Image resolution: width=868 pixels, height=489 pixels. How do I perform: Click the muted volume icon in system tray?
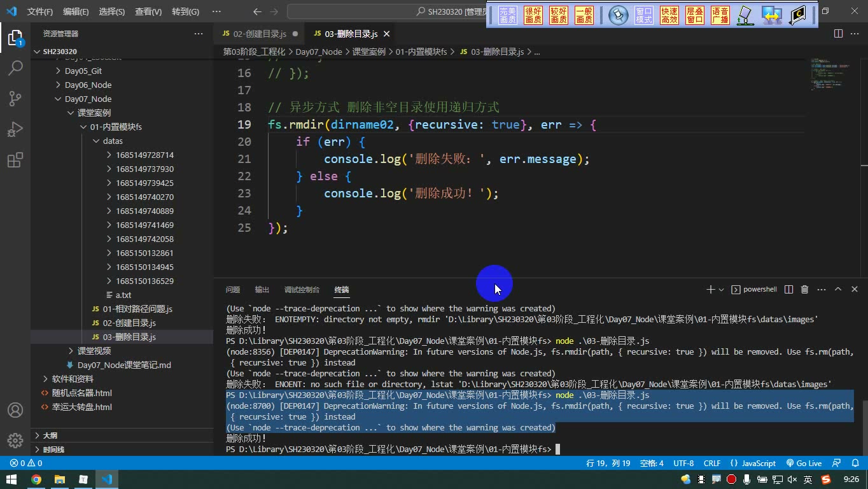792,479
